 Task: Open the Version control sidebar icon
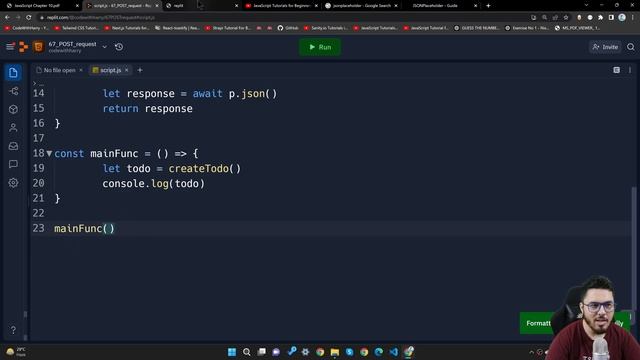[13, 91]
